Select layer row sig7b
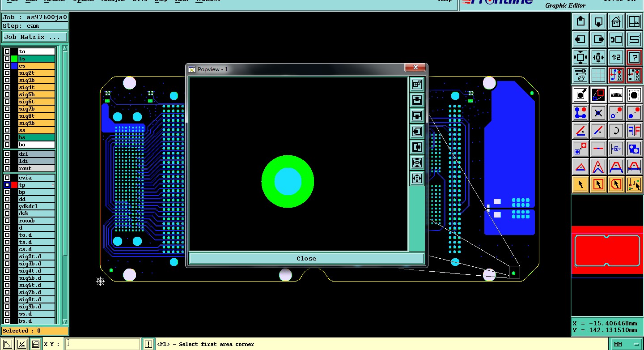Viewport: 644px width, 350px height. pyautogui.click(x=36, y=109)
